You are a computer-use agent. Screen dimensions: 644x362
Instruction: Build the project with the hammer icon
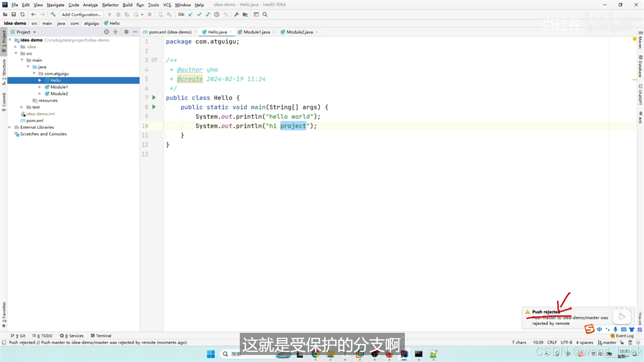pos(53,14)
